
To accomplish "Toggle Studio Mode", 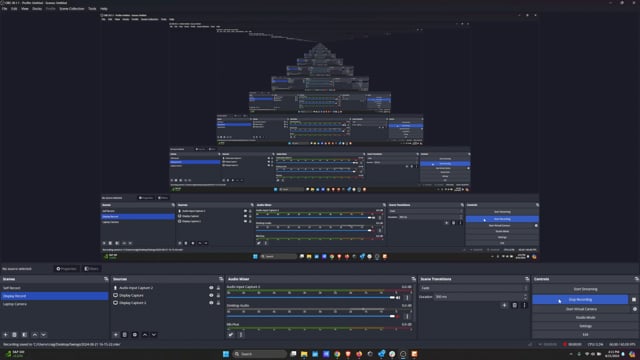I will pos(585,318).
